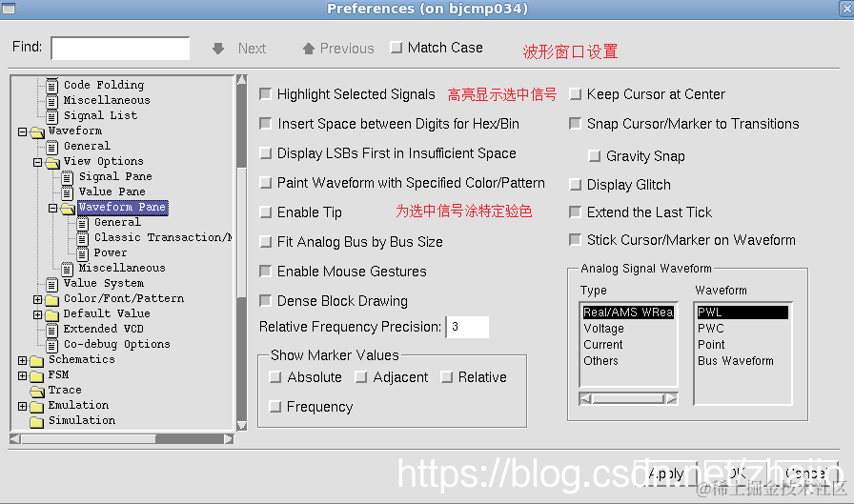The width and height of the screenshot is (854, 504).
Task: Click the Emulation folder icon
Action: [37, 407]
